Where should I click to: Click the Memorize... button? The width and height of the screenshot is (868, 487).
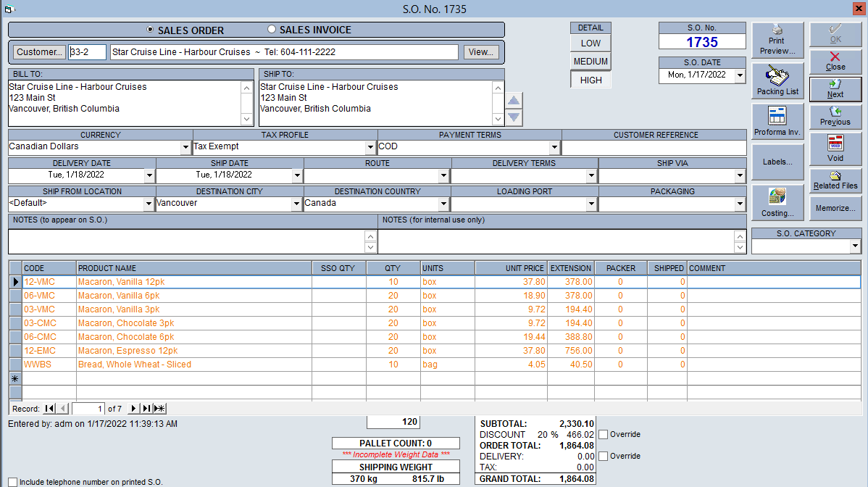click(835, 208)
